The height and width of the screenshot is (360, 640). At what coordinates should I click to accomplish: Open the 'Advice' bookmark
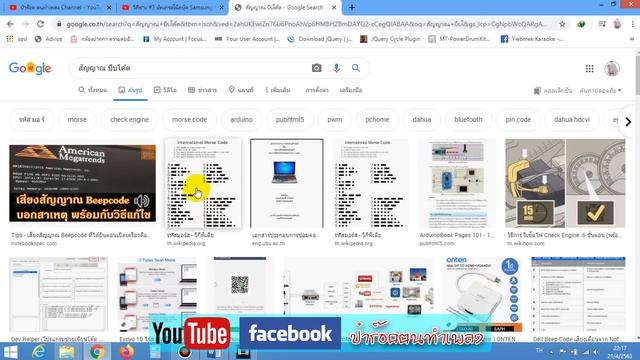pyautogui.click(x=49, y=39)
